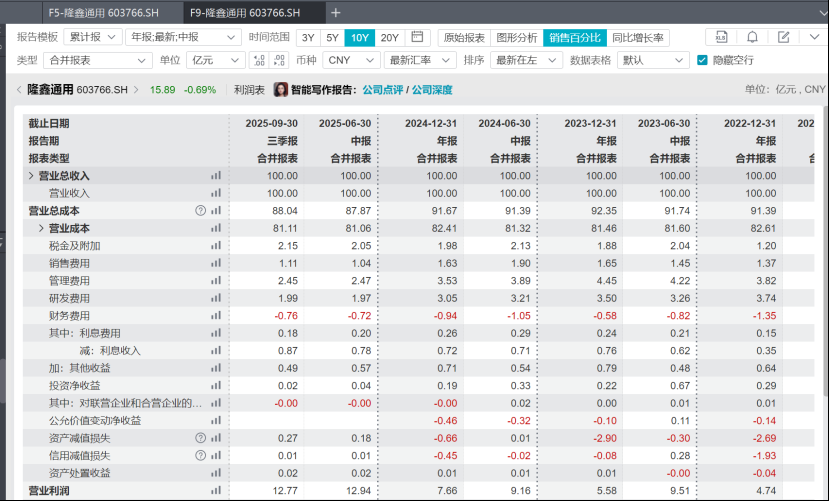Open the calendar date range picker
829x501 pixels.
click(418, 38)
